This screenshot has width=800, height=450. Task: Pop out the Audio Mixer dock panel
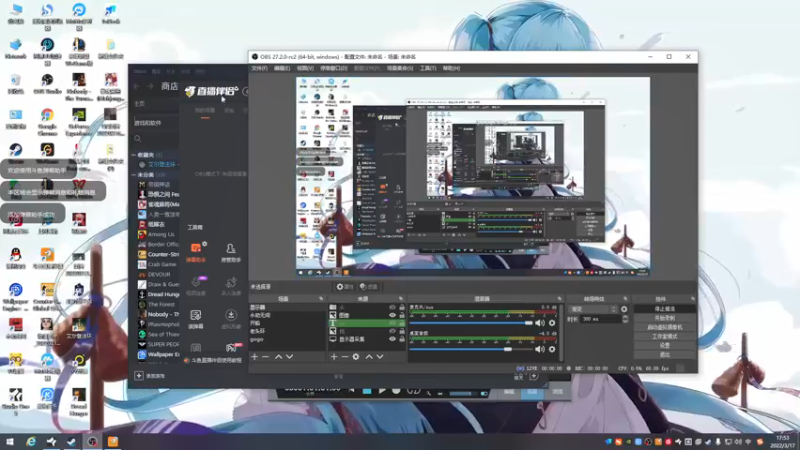[560, 298]
